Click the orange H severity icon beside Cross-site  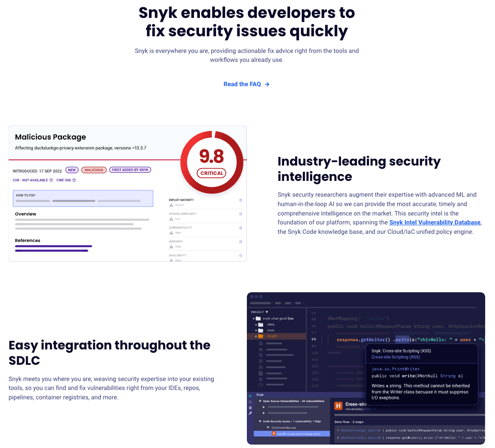[338, 406]
